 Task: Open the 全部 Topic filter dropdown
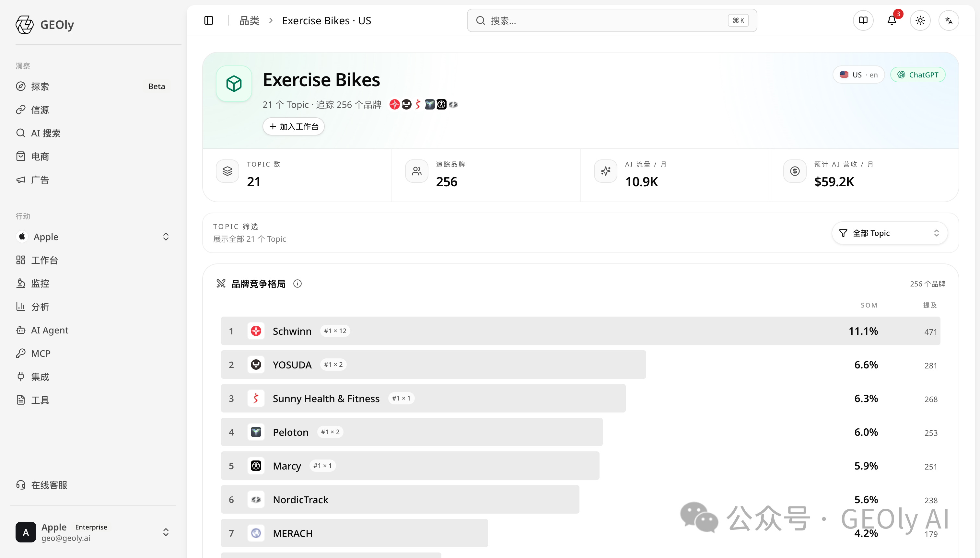click(x=890, y=233)
